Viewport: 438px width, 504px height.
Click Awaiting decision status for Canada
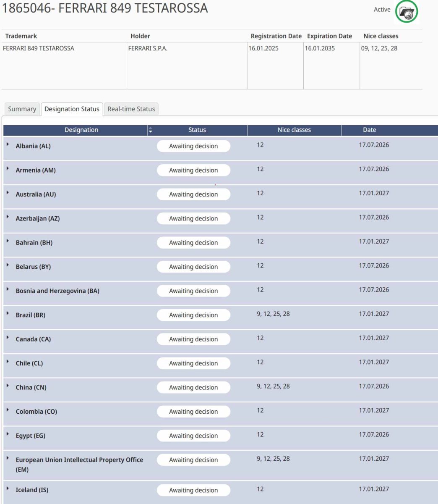click(x=193, y=339)
